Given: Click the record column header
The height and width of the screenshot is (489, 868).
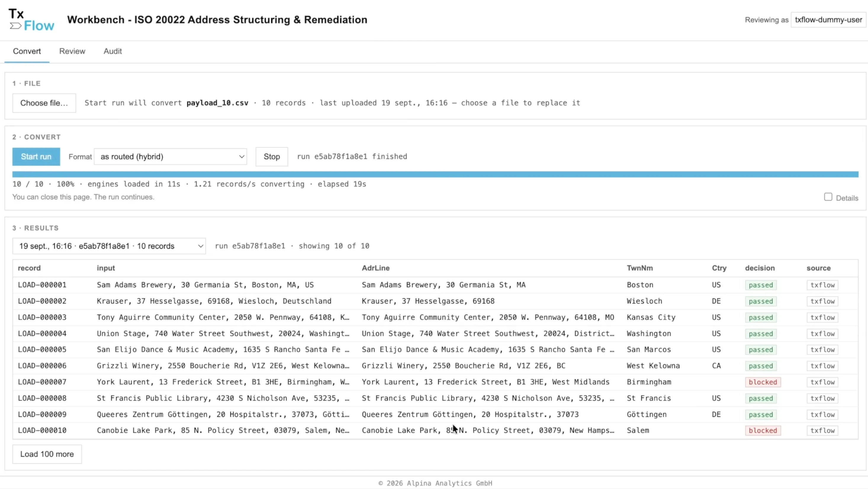Looking at the screenshot, I should (29, 268).
